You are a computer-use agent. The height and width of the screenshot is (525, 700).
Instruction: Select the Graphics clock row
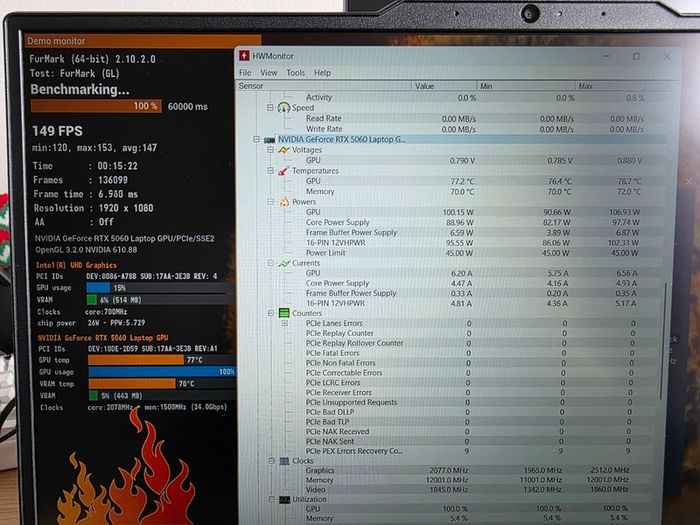point(467,470)
